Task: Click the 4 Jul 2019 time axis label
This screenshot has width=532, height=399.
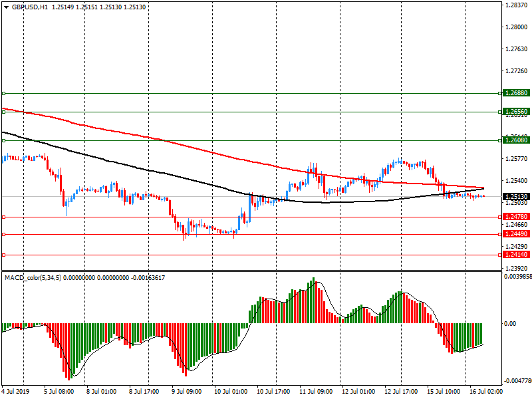Action: (x=15, y=392)
